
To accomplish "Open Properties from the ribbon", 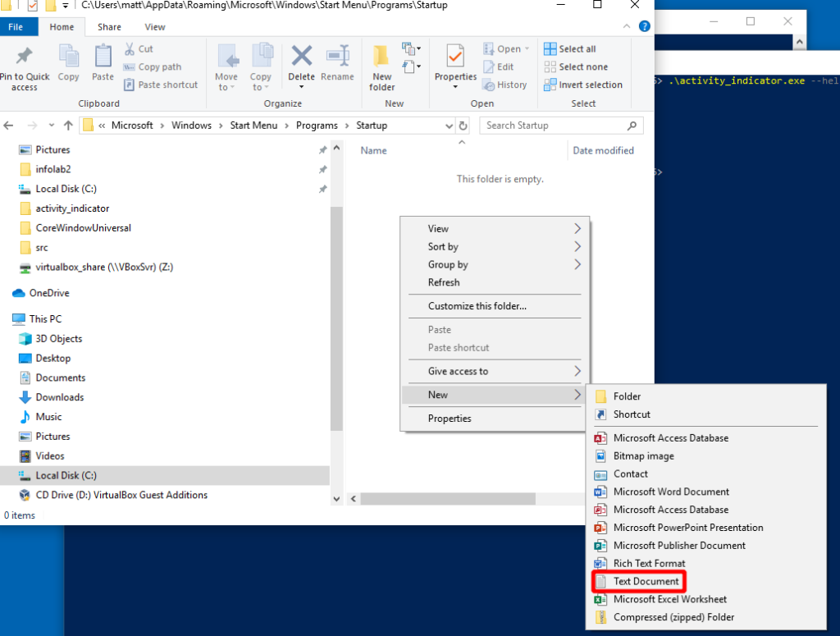I will tap(455, 57).
